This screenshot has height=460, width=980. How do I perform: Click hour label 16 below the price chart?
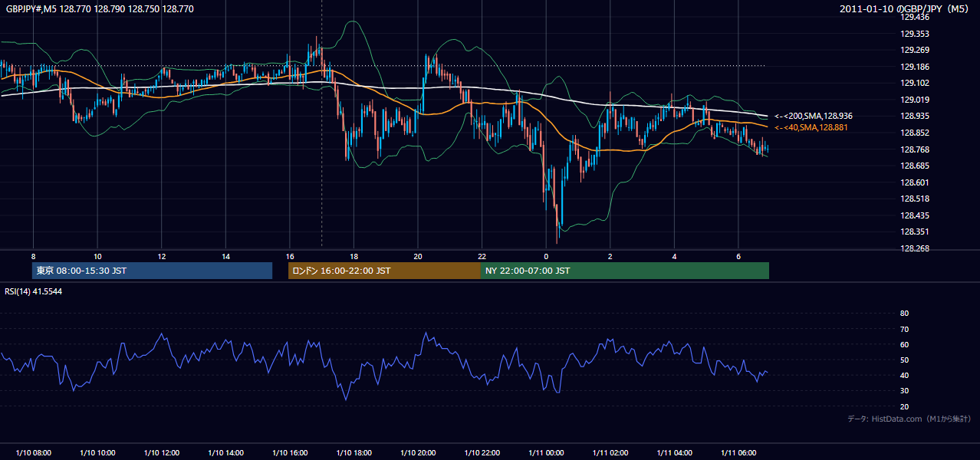pyautogui.click(x=290, y=256)
